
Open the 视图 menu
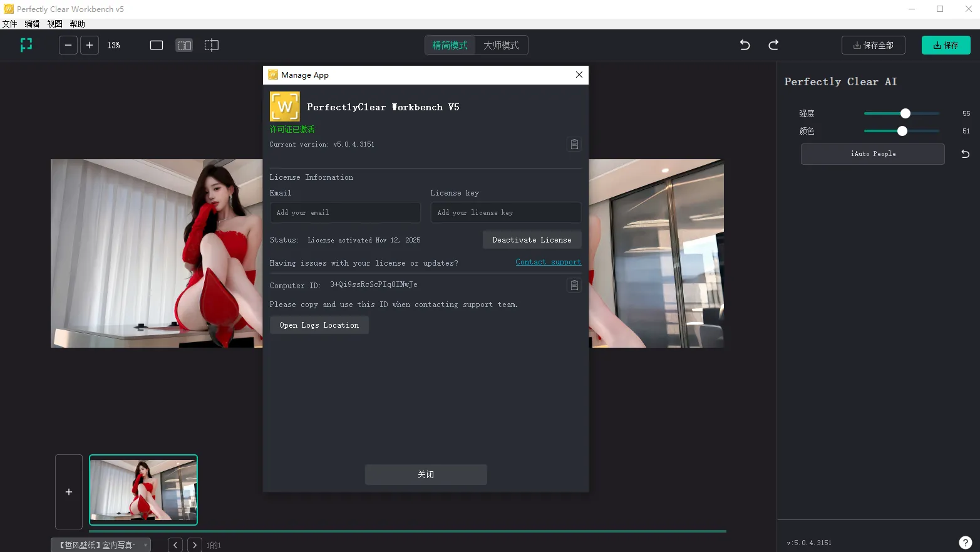55,24
